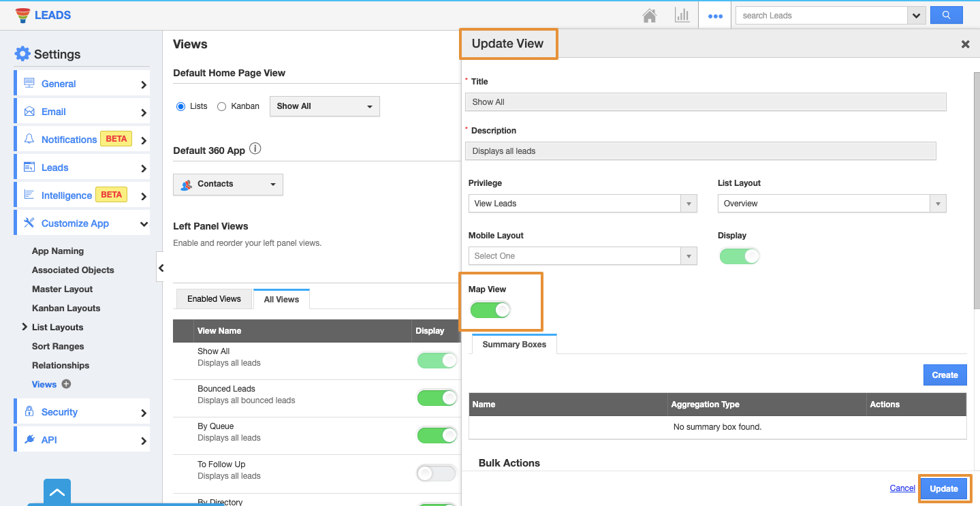Toggle the Map View switch

pos(490,311)
